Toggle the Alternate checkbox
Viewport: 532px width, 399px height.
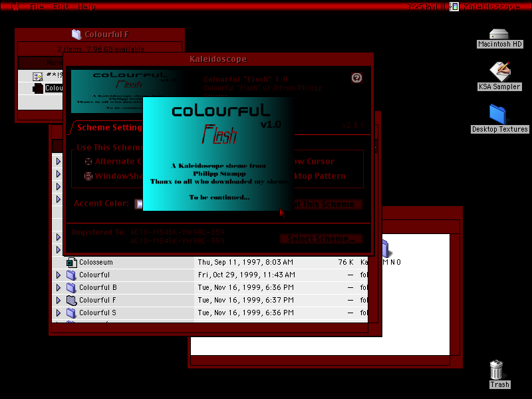click(x=88, y=162)
